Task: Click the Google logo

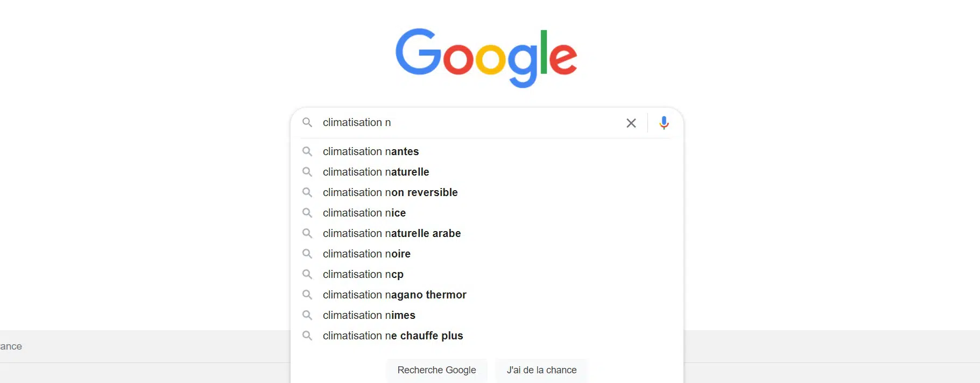Action: pos(487,57)
